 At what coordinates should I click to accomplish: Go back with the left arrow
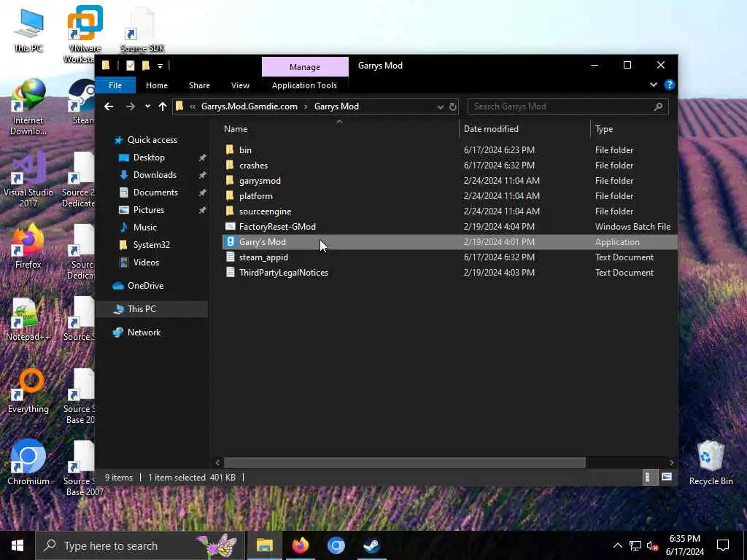[x=109, y=106]
